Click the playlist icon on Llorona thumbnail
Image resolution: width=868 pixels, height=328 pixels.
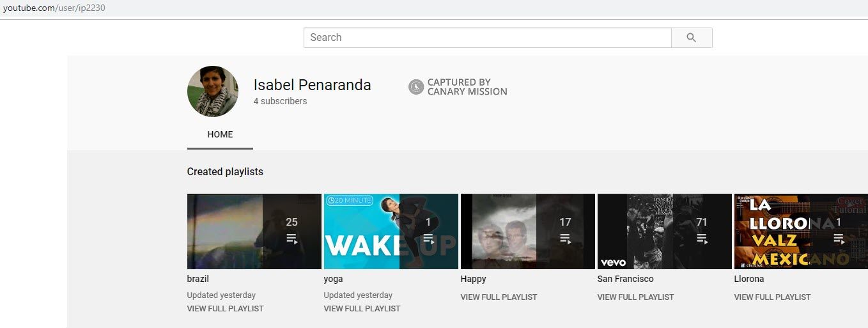[x=839, y=239]
